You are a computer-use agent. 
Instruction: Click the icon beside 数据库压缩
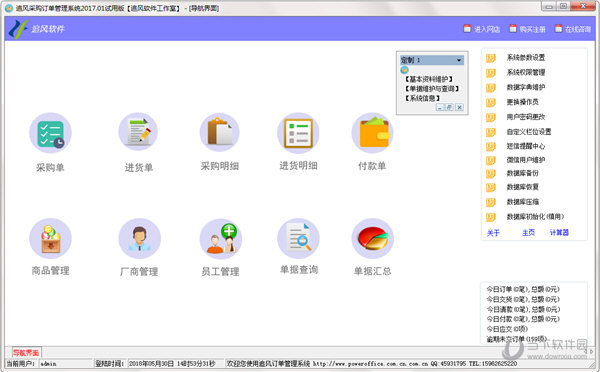[x=491, y=202]
